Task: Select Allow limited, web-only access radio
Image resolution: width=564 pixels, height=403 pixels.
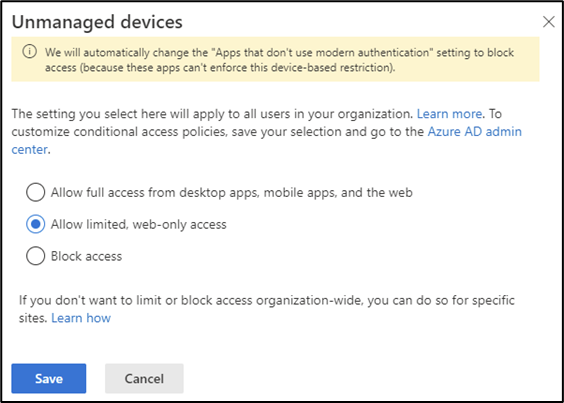Action: click(36, 224)
